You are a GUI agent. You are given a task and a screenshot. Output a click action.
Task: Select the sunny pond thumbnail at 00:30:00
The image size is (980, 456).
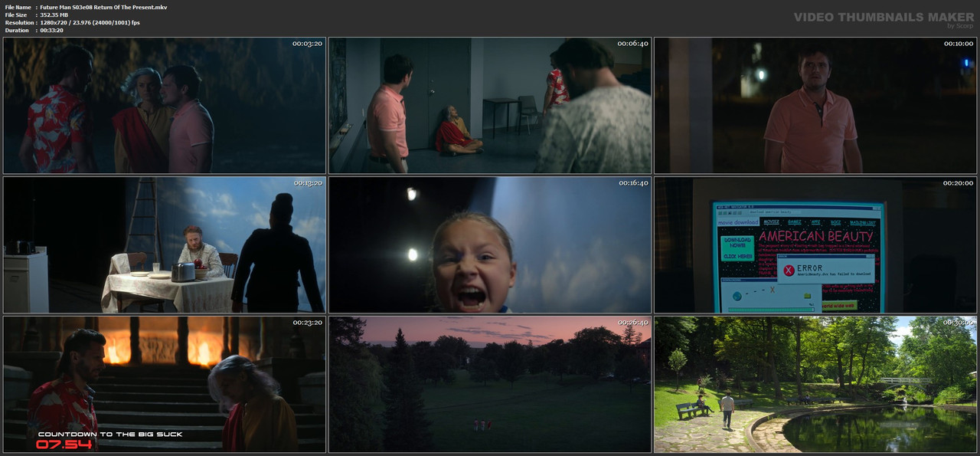(x=815, y=385)
